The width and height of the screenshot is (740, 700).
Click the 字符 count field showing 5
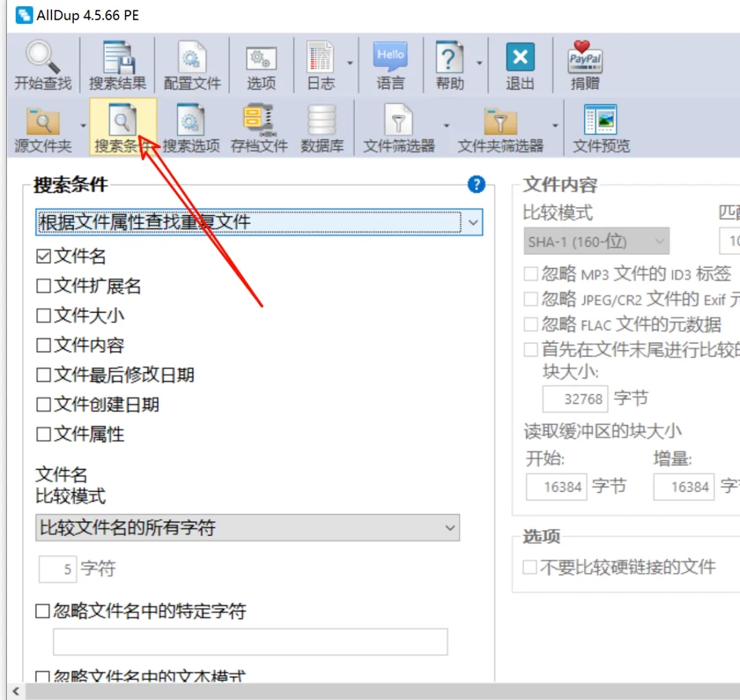(x=58, y=568)
